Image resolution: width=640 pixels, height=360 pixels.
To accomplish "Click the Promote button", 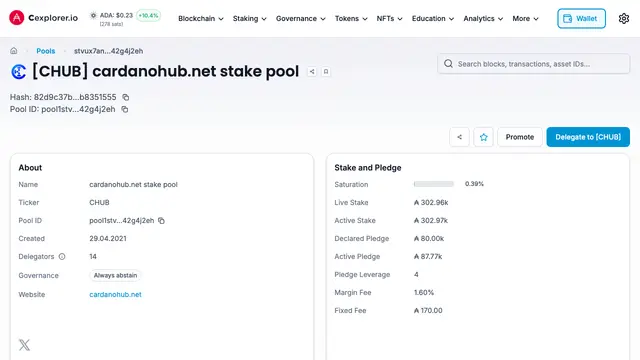I will point(520,137).
